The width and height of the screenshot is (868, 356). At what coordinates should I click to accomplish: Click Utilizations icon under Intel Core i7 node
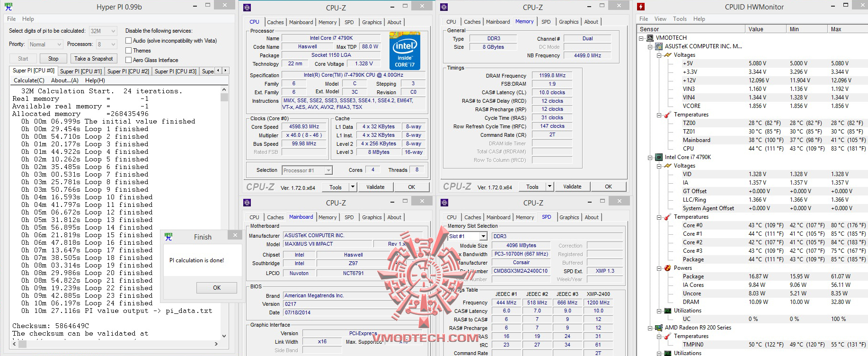668,311
